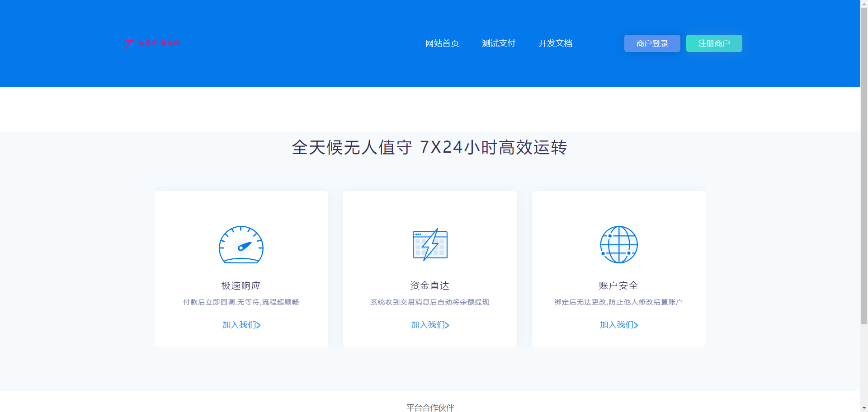Screen dimensions: 868x412
Task: Click the 付款后立即回调 description text
Action: tap(241, 302)
